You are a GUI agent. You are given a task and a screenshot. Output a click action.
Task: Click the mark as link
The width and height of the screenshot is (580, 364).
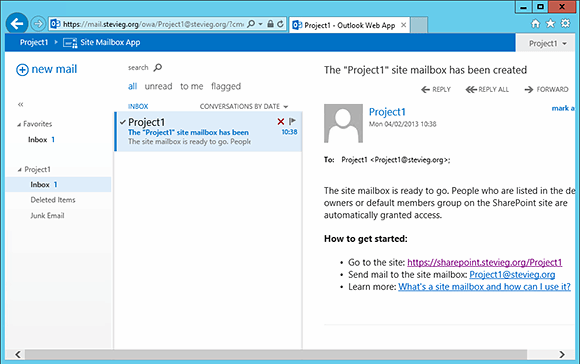click(563, 108)
